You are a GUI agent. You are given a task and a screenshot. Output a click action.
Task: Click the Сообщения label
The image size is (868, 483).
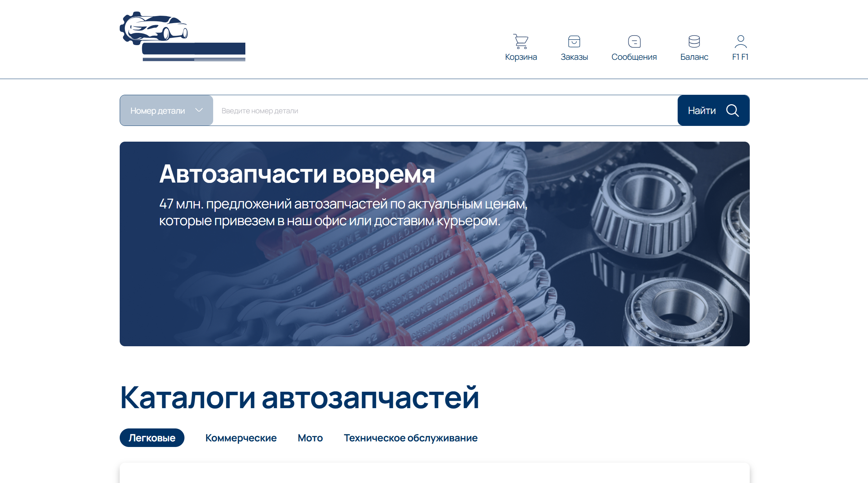(x=634, y=57)
